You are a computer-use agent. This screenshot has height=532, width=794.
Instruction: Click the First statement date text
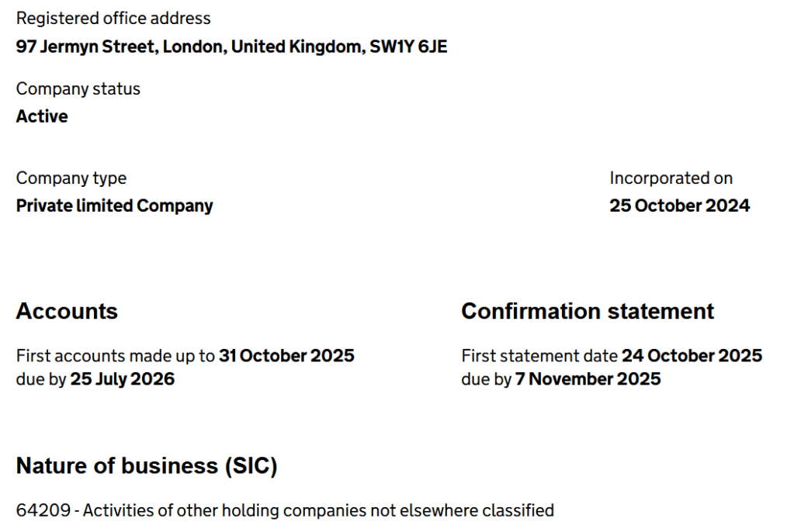(x=539, y=356)
